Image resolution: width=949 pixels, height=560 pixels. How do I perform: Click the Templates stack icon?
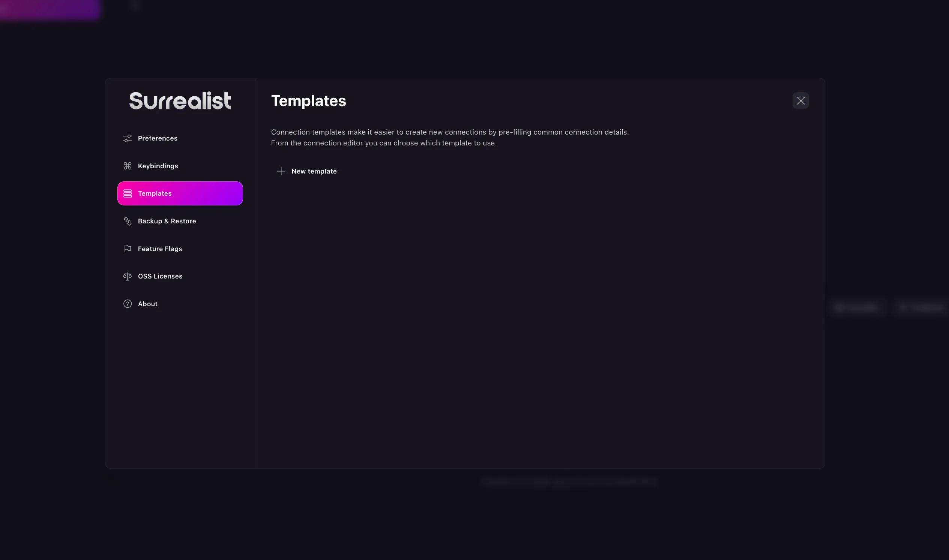(127, 193)
